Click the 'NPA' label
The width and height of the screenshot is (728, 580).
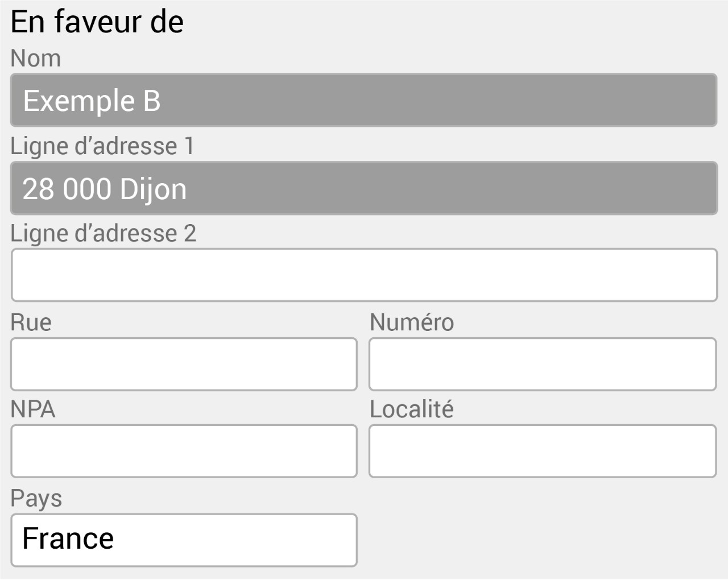(33, 409)
